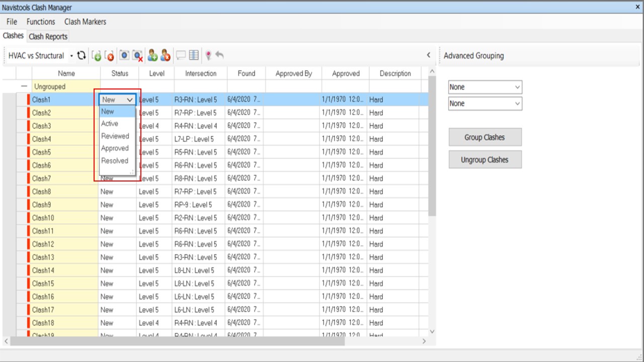Click the assign user icon with green plus
The width and height of the screenshot is (644, 362).
click(152, 56)
